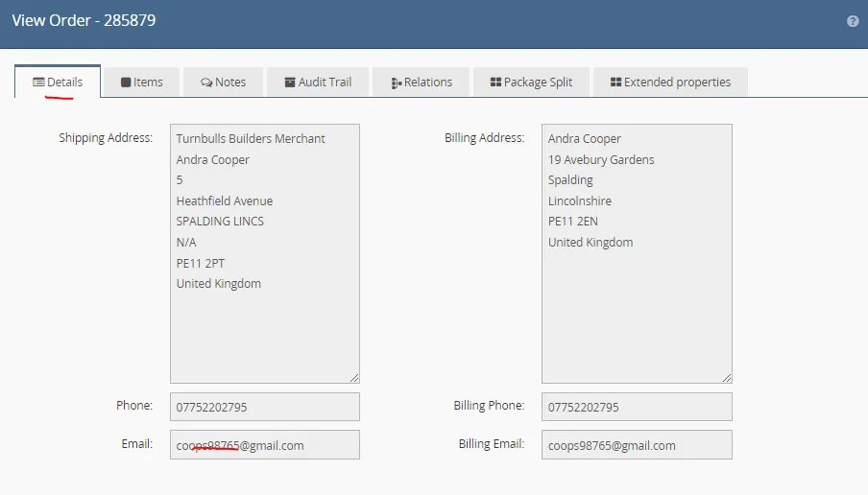The height and width of the screenshot is (495, 868).
Task: Click 'United Kingdom' in billing address
Action: [591, 243]
